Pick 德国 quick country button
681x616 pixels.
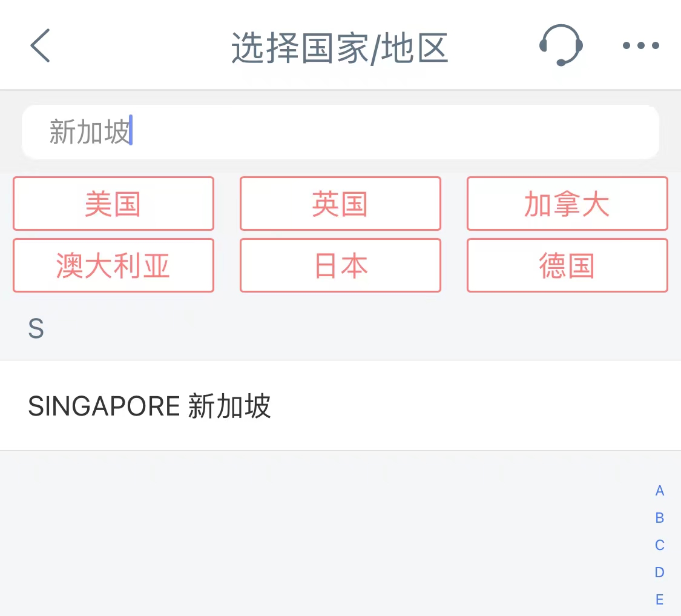point(567,266)
